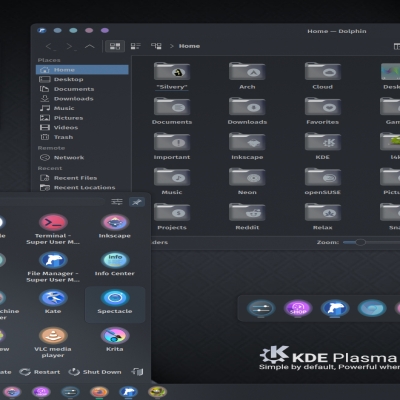400x400 pixels.
Task: Click the Restart button
Action: [40, 372]
